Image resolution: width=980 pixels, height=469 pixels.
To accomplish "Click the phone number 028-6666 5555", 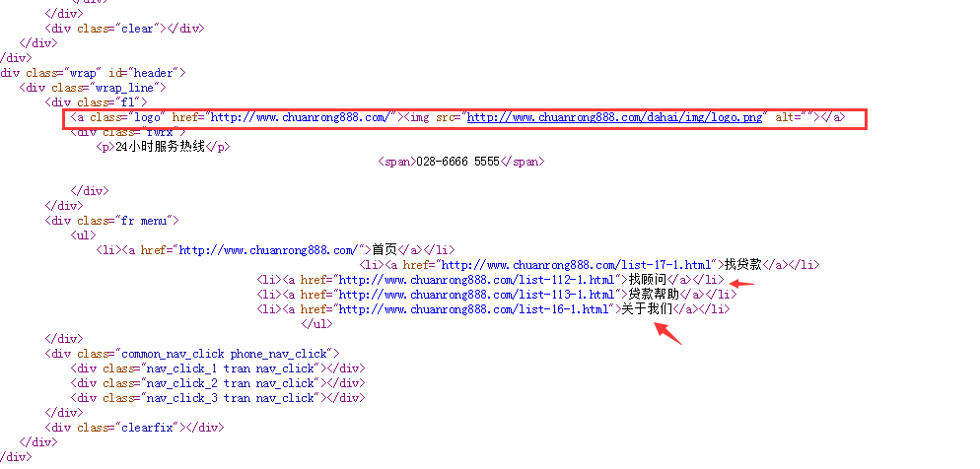I will (x=458, y=162).
